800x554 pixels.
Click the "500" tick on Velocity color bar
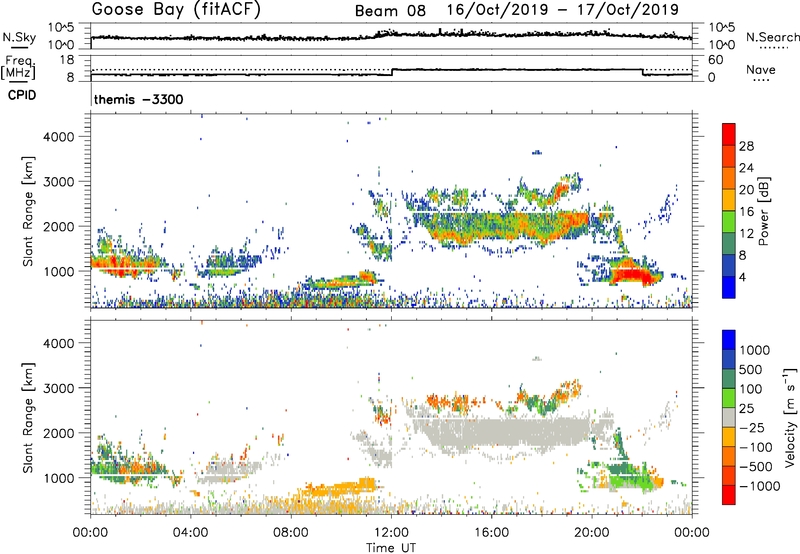coord(751,369)
